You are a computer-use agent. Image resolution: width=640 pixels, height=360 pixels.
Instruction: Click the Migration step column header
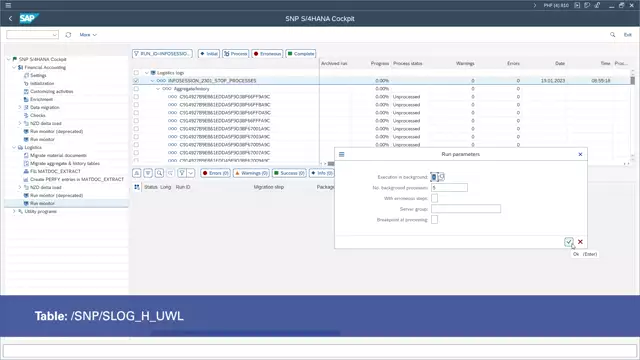269,187
